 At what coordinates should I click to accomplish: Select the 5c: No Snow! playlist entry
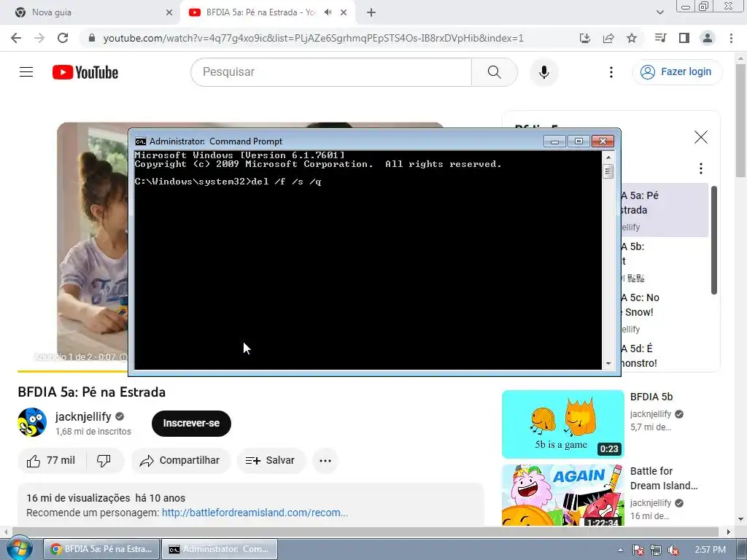coord(664,313)
